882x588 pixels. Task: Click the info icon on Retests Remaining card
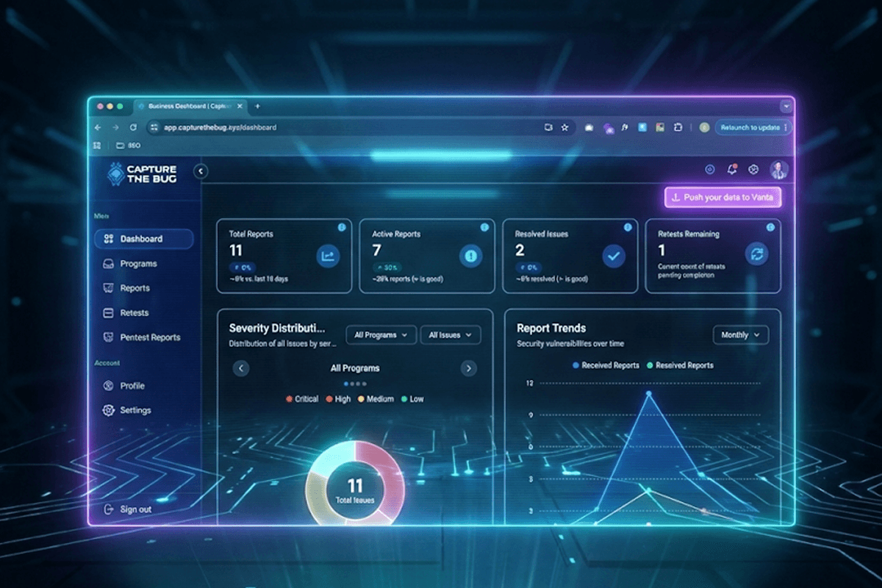tap(770, 228)
